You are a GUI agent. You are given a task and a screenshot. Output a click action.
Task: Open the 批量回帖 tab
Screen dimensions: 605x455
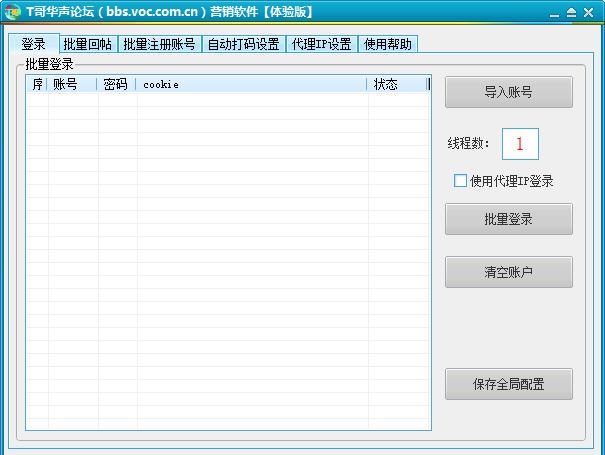[x=88, y=44]
